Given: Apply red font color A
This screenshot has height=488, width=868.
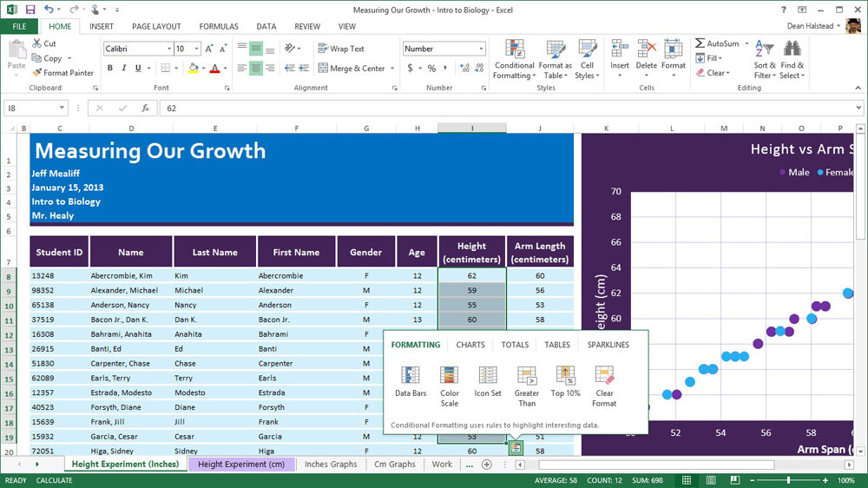Looking at the screenshot, I should tap(214, 68).
